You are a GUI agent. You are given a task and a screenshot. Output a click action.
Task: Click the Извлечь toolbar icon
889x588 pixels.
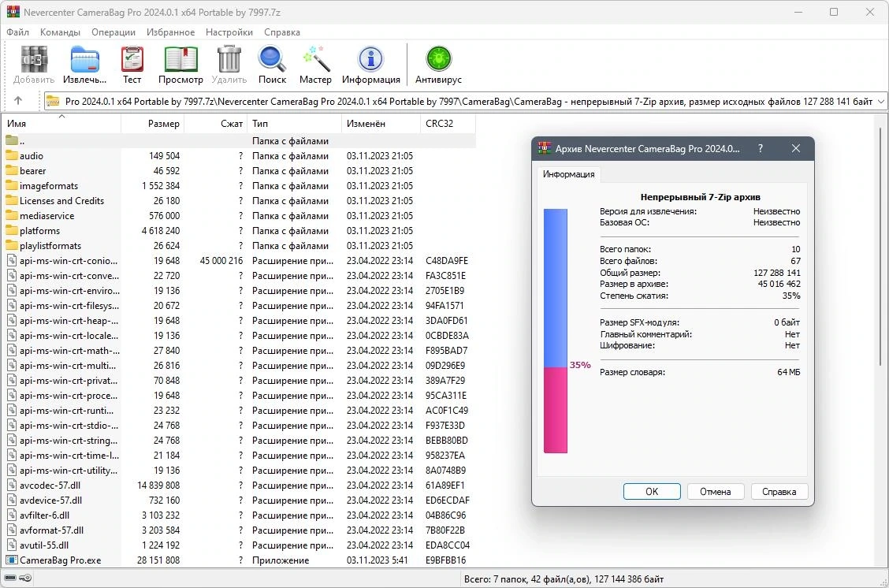coord(84,60)
